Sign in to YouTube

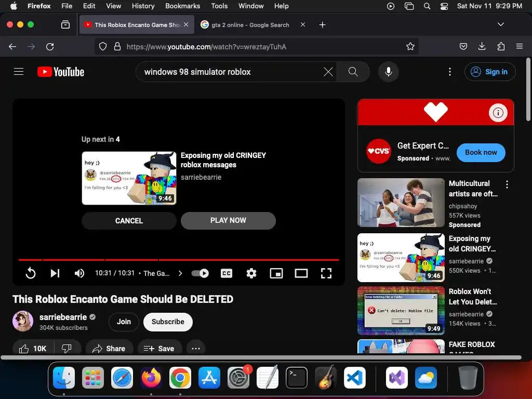pos(490,72)
